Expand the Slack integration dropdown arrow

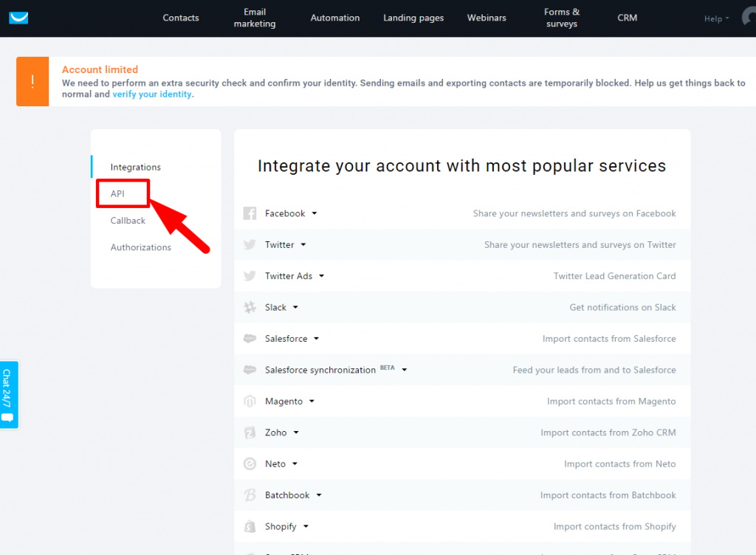pyautogui.click(x=295, y=307)
